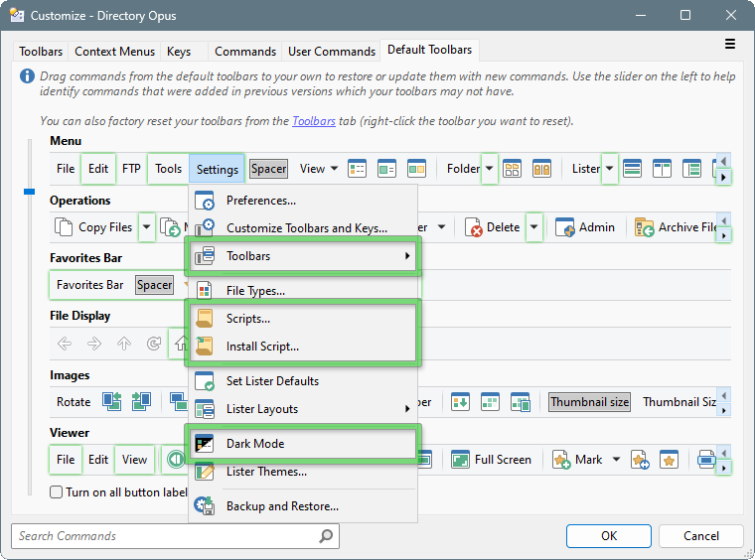Click the Settings menu button
Viewport: 755px width, 560px height.
218,170
